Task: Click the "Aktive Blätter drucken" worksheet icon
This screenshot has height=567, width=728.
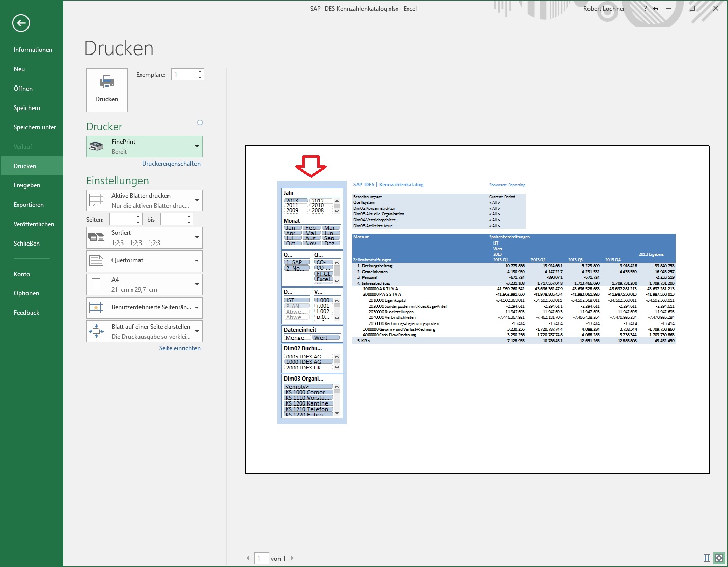Action: (96, 199)
